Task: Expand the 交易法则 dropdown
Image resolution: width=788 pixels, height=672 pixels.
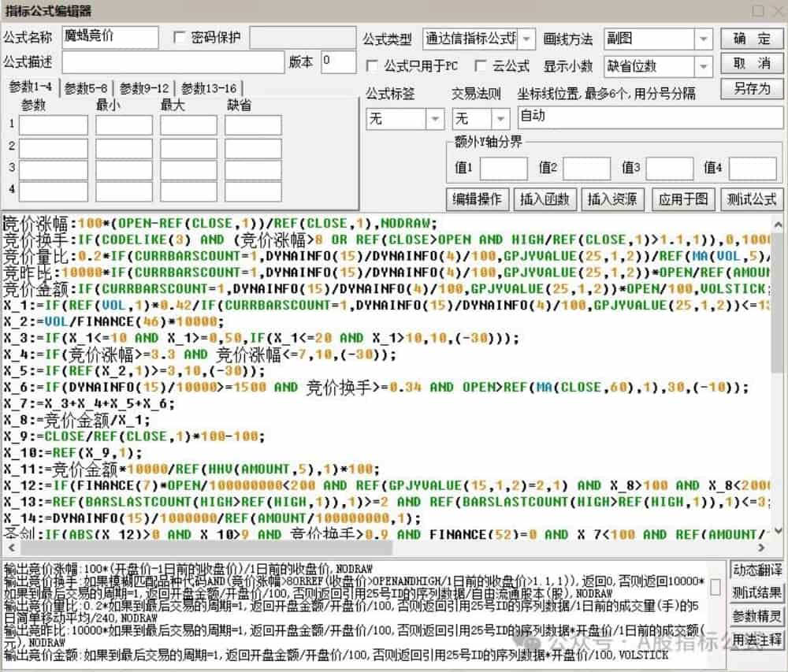Action: [x=500, y=120]
